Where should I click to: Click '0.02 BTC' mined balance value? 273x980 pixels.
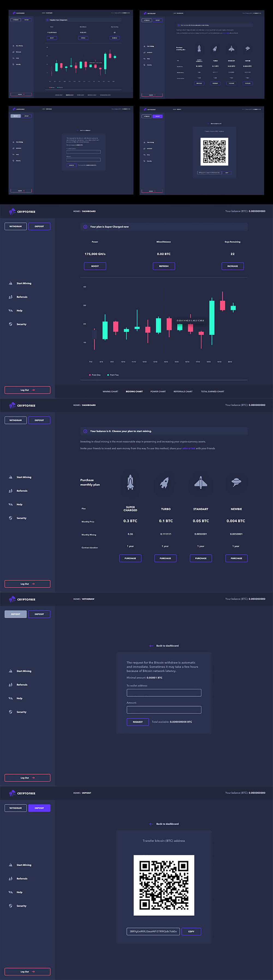164,254
